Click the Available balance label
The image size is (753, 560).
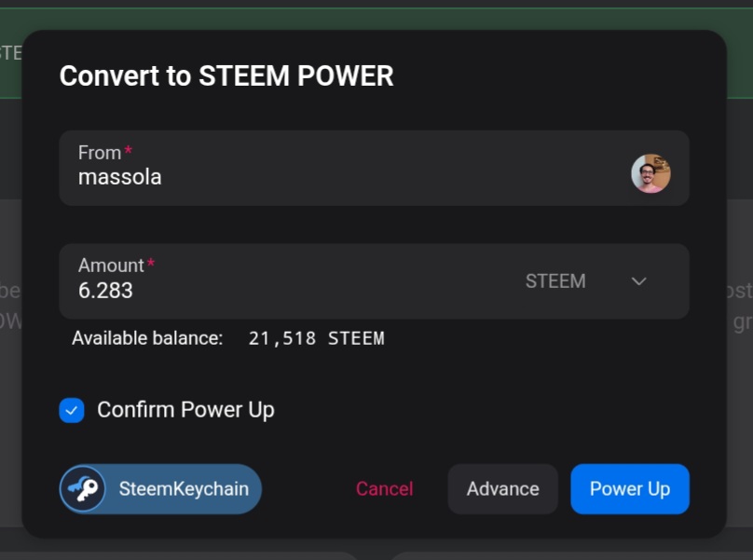(147, 338)
